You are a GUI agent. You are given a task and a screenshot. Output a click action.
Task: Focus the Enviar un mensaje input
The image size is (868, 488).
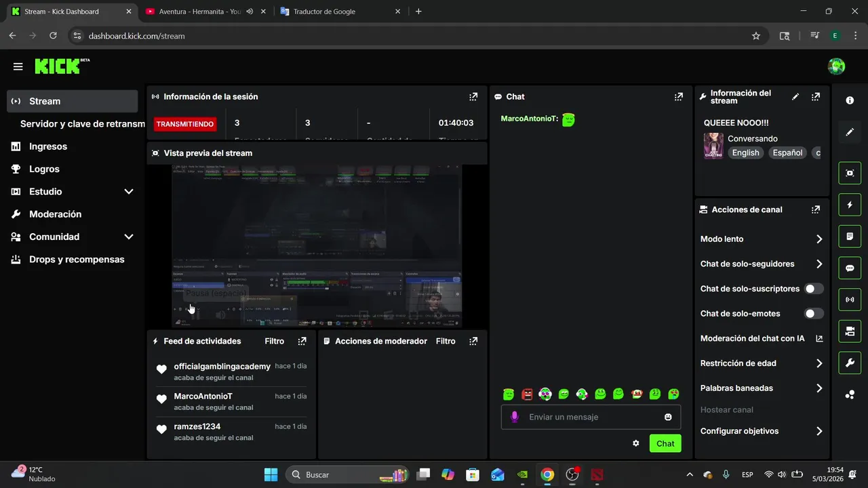point(591,417)
